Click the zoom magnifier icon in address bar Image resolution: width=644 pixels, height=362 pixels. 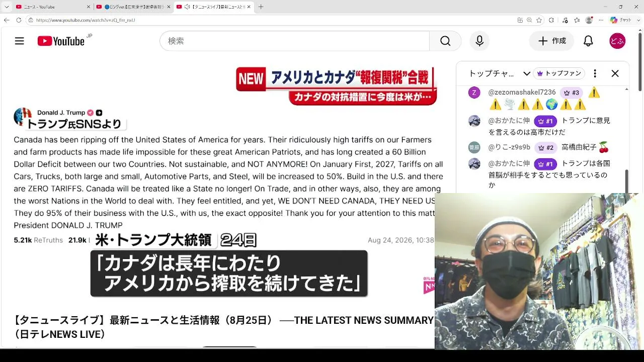click(x=530, y=20)
